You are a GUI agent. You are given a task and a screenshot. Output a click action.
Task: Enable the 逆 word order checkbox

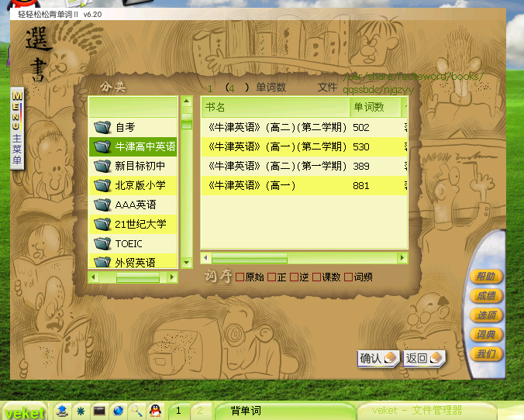click(294, 277)
